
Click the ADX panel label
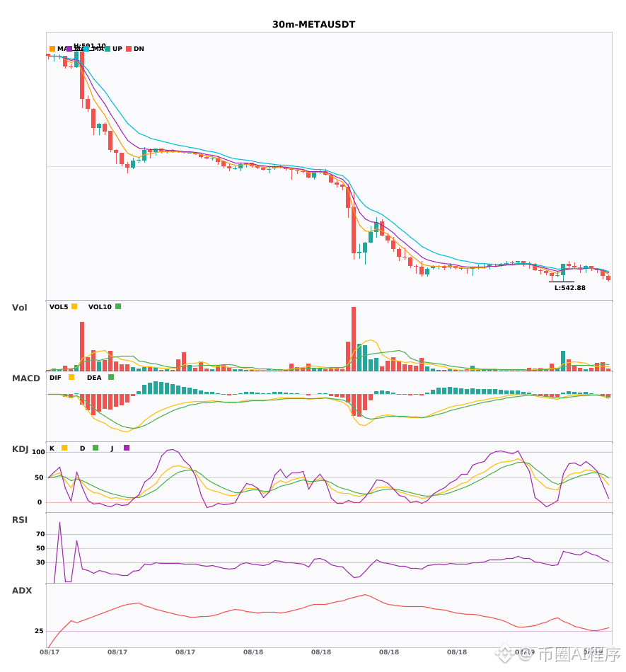(22, 591)
